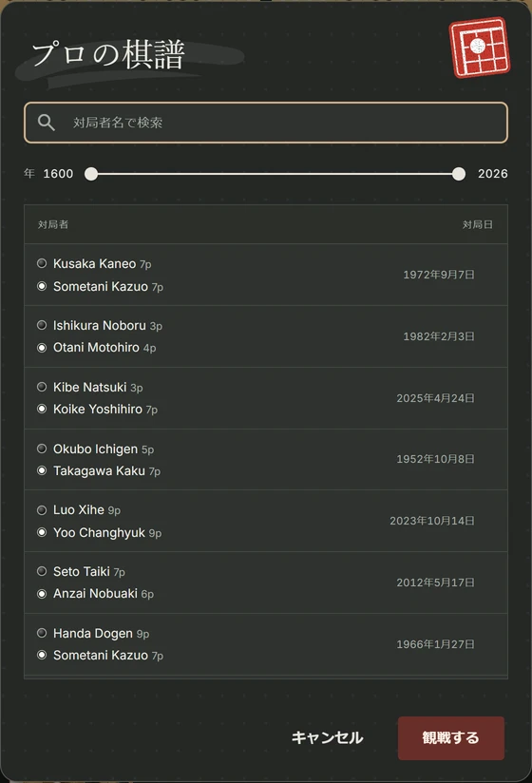532x783 pixels.
Task: Click the 観戦する watch button
Action: [x=451, y=738]
